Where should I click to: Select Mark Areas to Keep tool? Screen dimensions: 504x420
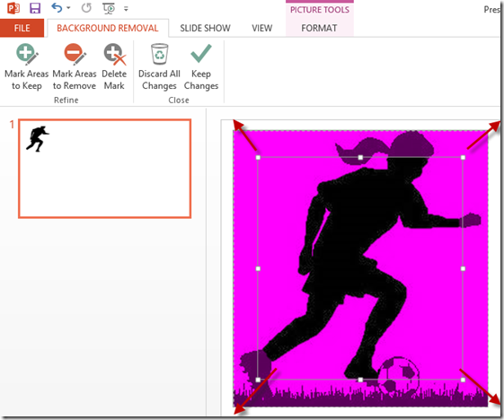click(27, 67)
